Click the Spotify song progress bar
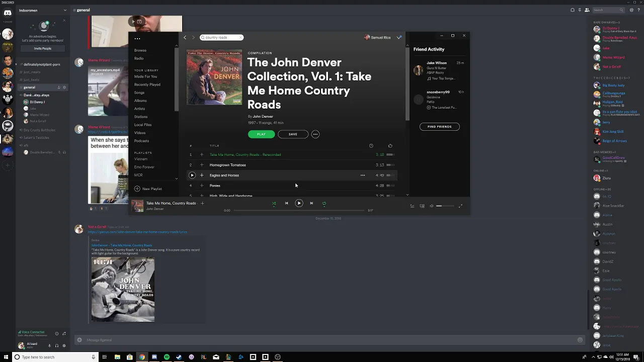Image resolution: width=644 pixels, height=362 pixels. (299, 210)
